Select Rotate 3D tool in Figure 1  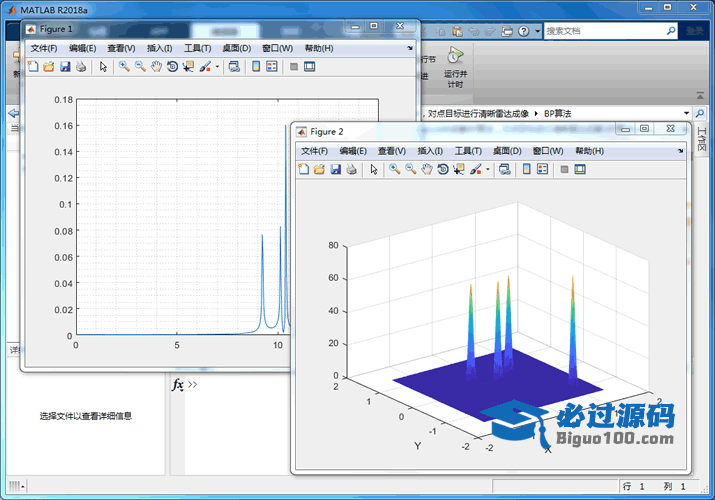[172, 67]
